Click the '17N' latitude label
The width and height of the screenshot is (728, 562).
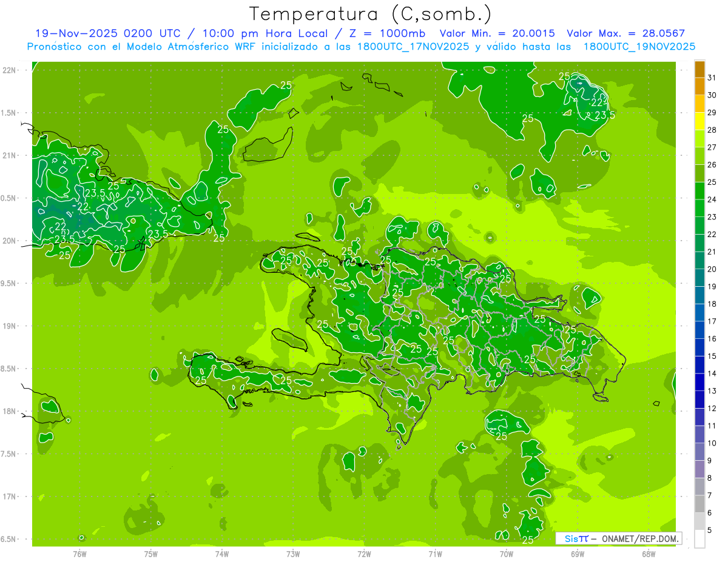[10, 497]
